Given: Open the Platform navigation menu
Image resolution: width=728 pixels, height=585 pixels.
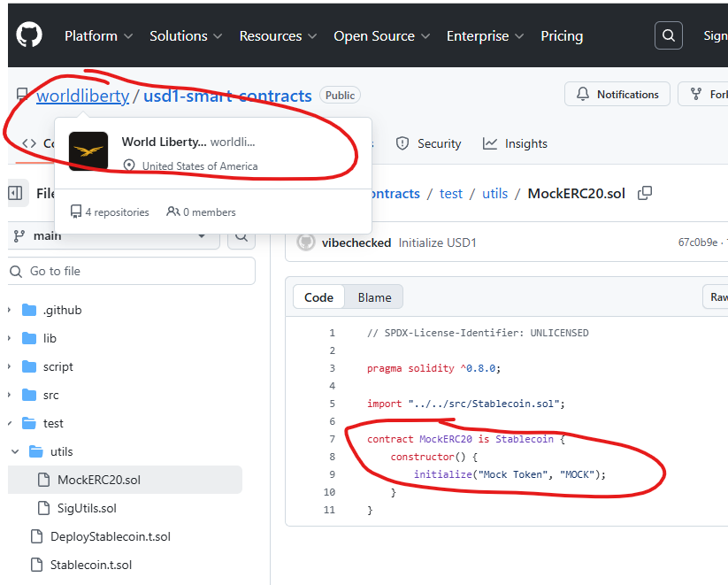Looking at the screenshot, I should coord(98,35).
